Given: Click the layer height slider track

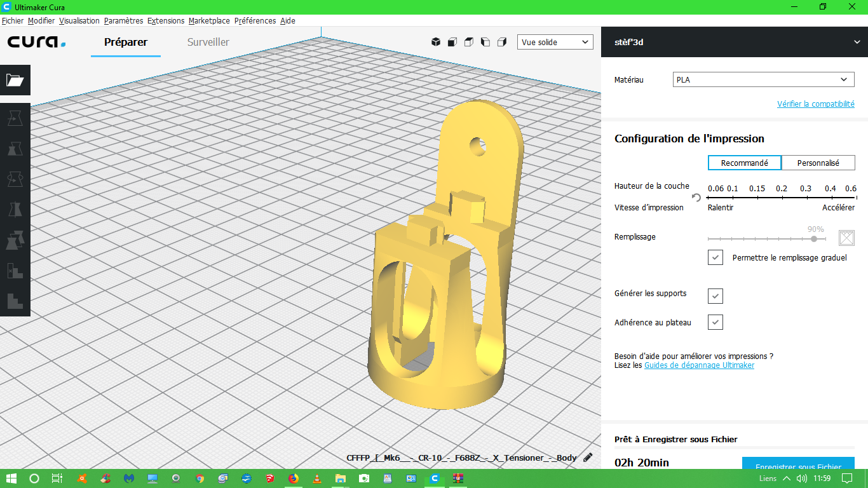Looking at the screenshot, I should pos(782,198).
